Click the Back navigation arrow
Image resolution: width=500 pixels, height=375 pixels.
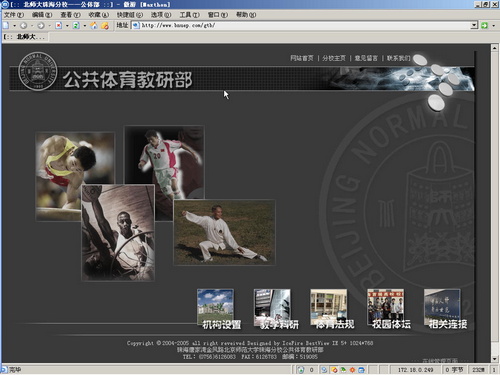[x=23, y=25]
